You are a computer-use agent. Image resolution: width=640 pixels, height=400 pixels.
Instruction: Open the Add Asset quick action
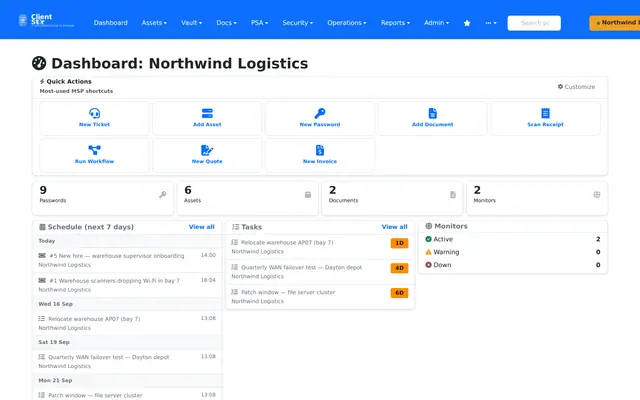[207, 118]
